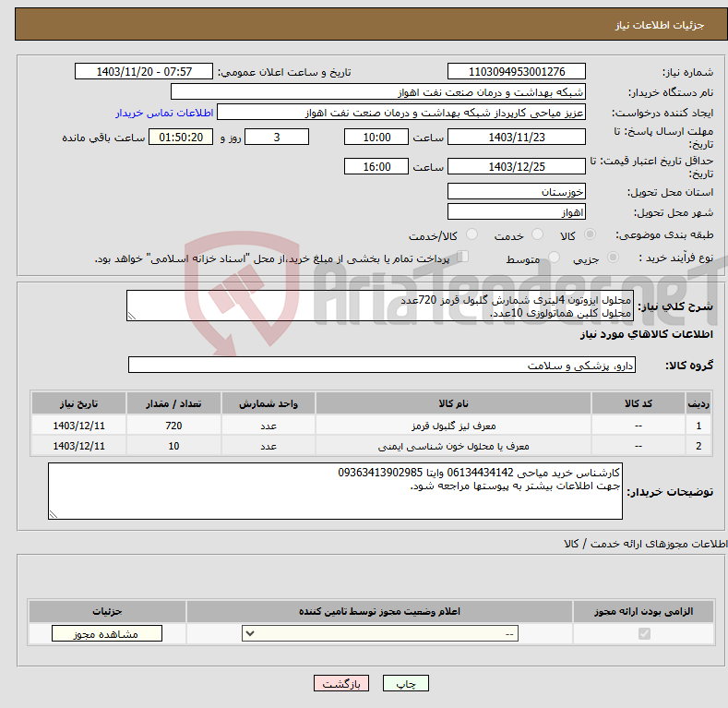728x708 pixels.
Task: Select the کالا radio button
Action: point(590,234)
